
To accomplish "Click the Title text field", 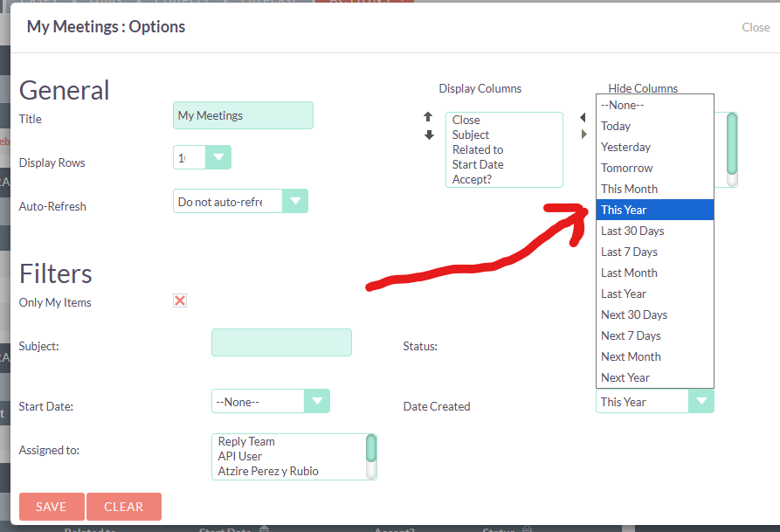I will coord(243,115).
